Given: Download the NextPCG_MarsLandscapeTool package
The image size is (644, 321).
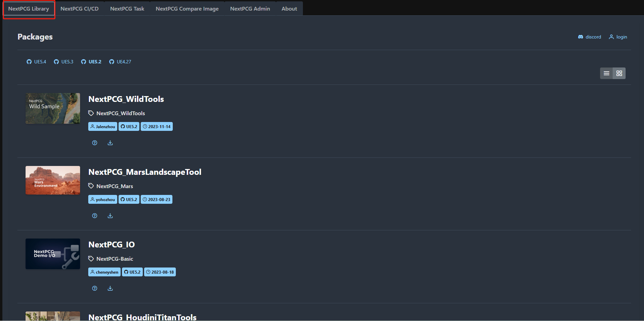Looking at the screenshot, I should pos(110,216).
